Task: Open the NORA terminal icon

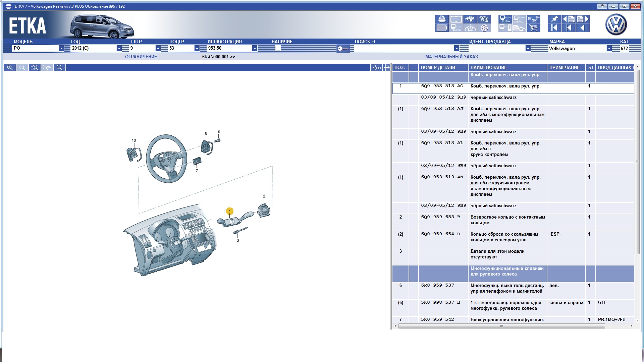Action: point(456,28)
